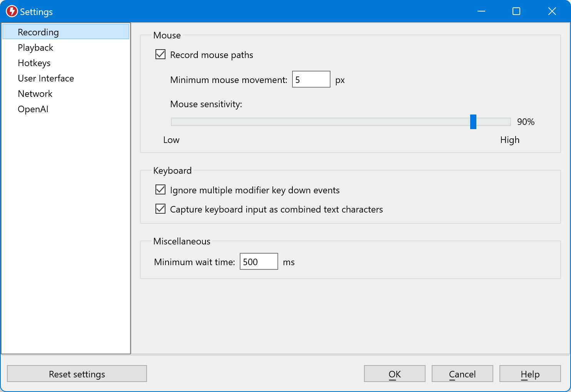Close the Settings dialog with the X
Screen dimensions: 571x392
click(552, 12)
